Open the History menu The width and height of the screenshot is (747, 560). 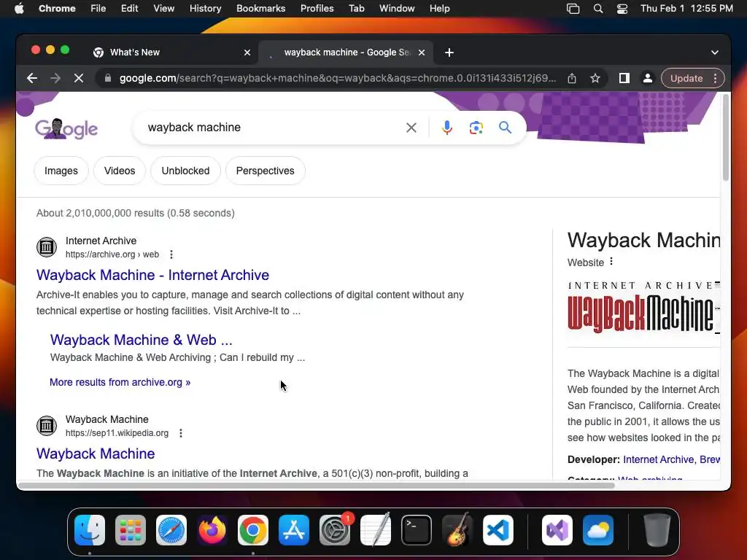205,9
